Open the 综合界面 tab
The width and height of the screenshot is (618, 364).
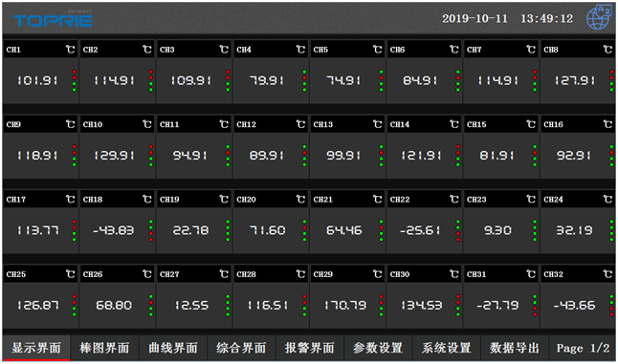241,348
